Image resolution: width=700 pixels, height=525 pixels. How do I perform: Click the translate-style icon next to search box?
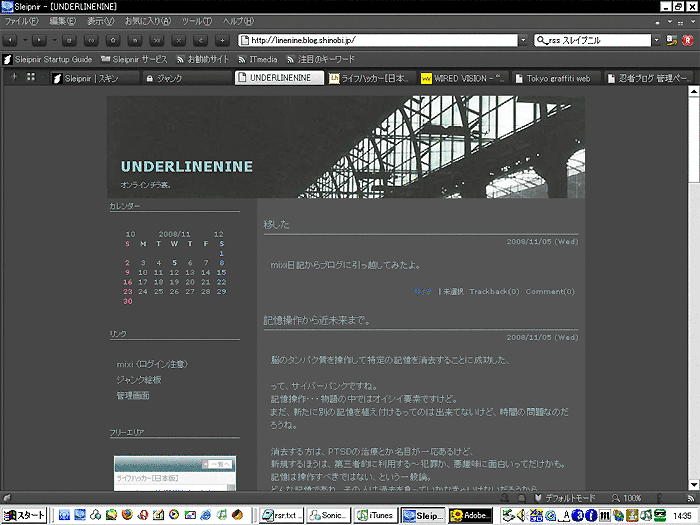671,40
